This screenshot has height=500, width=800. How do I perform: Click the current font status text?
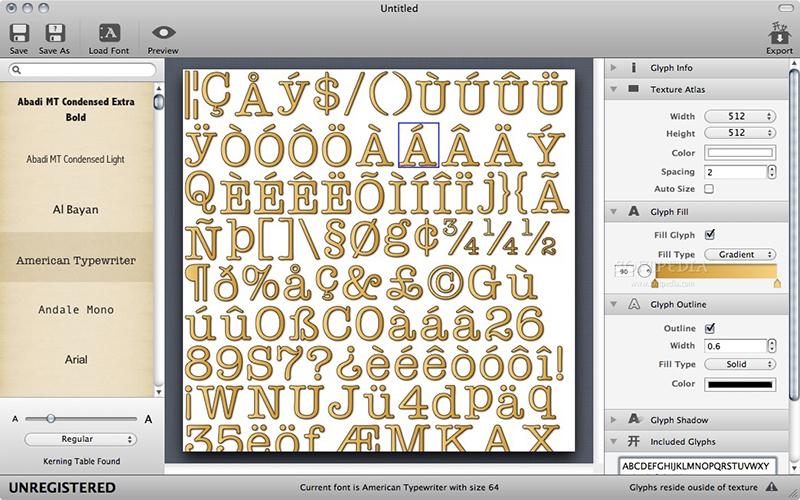click(399, 487)
